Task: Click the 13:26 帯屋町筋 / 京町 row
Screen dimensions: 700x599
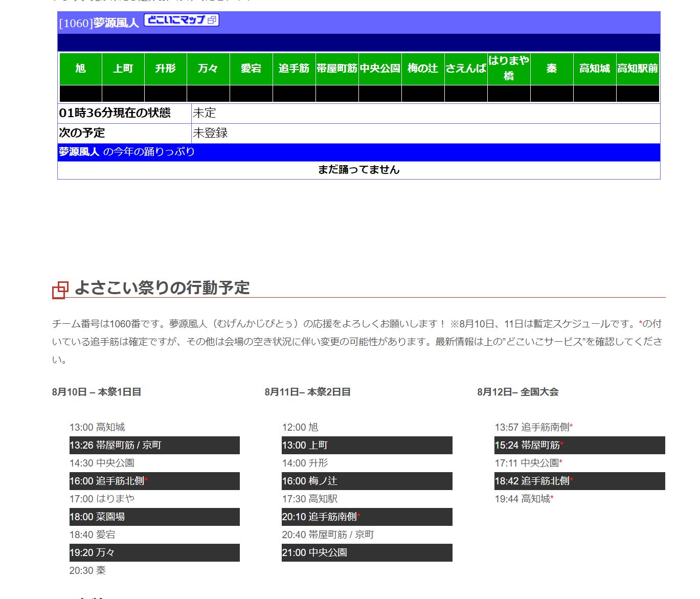Action: coord(154,445)
